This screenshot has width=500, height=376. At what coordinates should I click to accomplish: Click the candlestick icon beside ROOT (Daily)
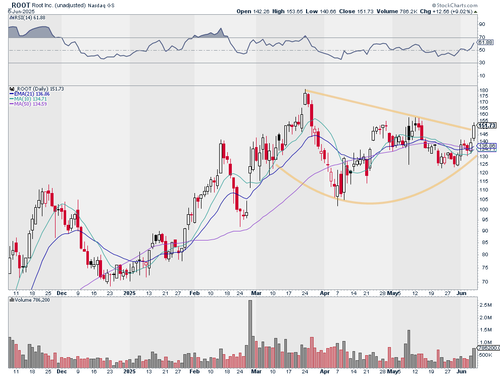coord(12,89)
